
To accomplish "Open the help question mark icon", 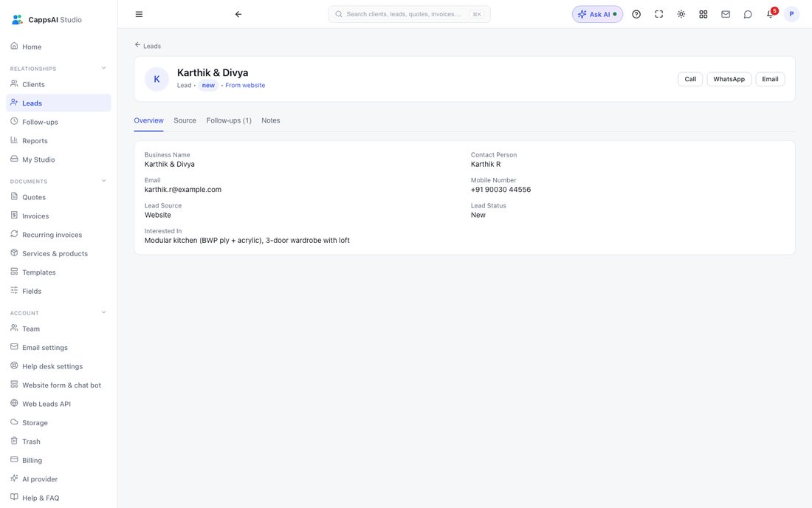I will (x=636, y=15).
